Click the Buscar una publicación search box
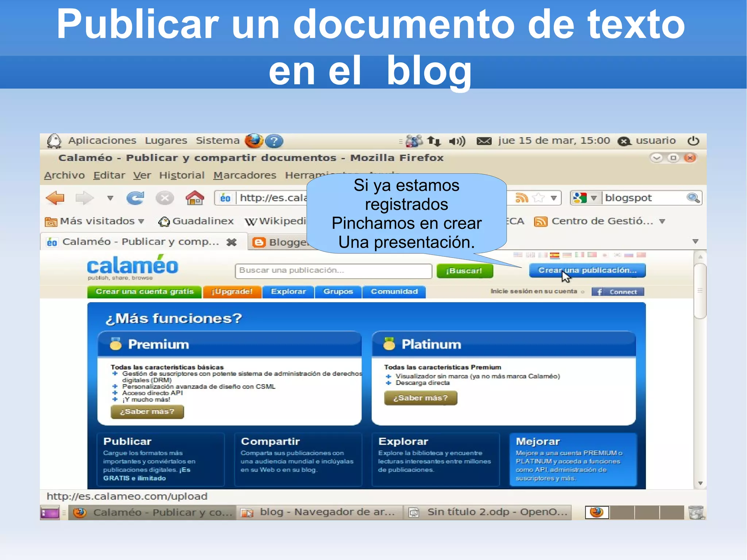The height and width of the screenshot is (560, 747). (x=333, y=271)
